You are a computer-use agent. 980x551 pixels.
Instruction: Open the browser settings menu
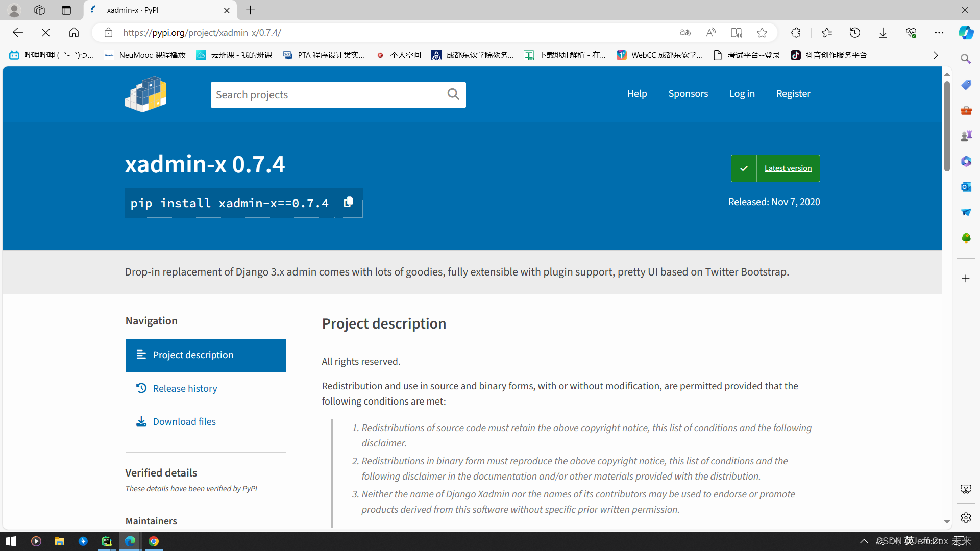(940, 32)
